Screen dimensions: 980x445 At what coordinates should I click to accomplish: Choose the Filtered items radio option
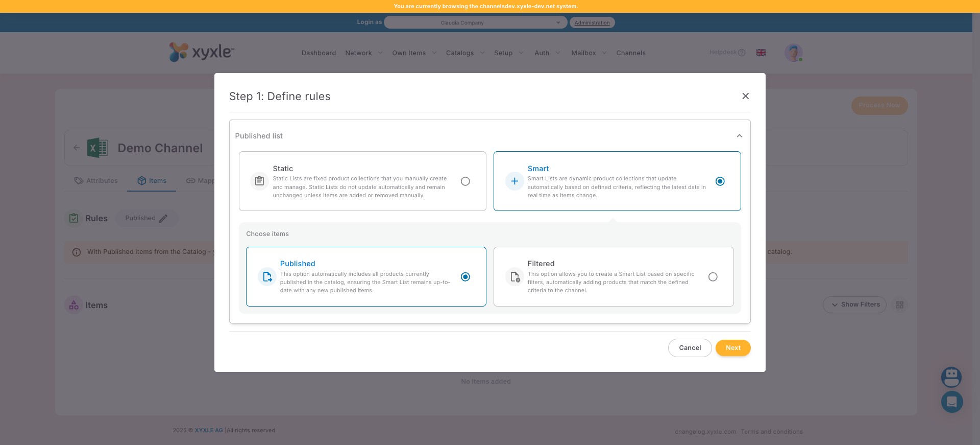coord(713,277)
